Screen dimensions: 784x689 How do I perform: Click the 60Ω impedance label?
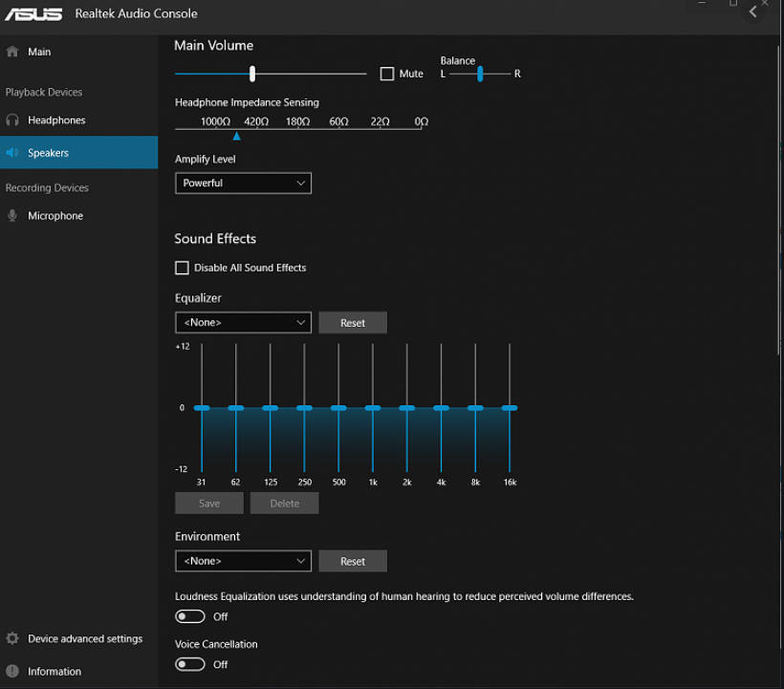coord(339,121)
